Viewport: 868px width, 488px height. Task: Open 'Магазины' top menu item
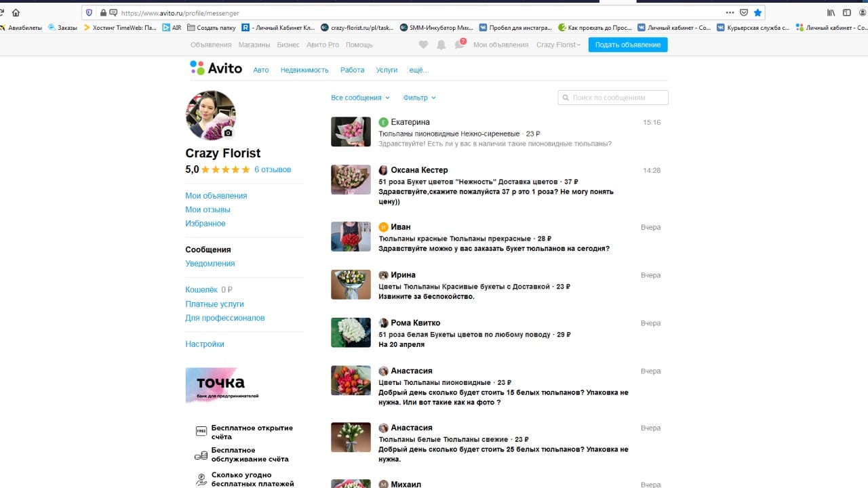(254, 45)
